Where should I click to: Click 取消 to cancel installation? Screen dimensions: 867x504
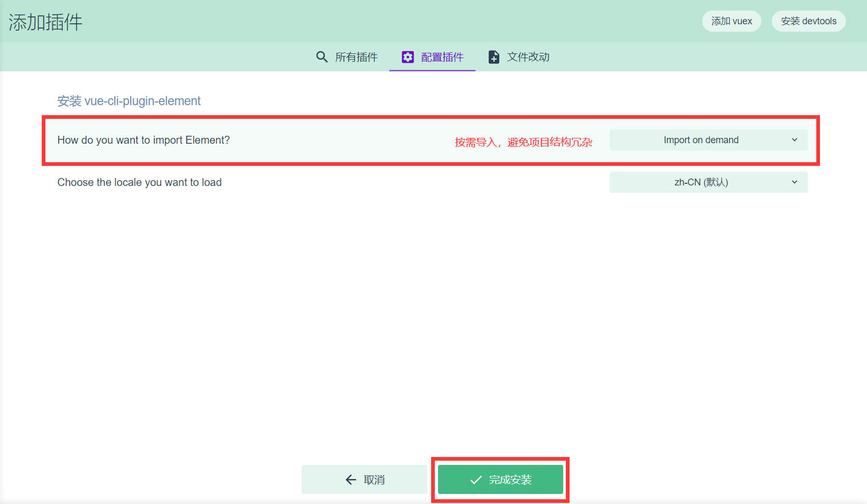pyautogui.click(x=365, y=480)
